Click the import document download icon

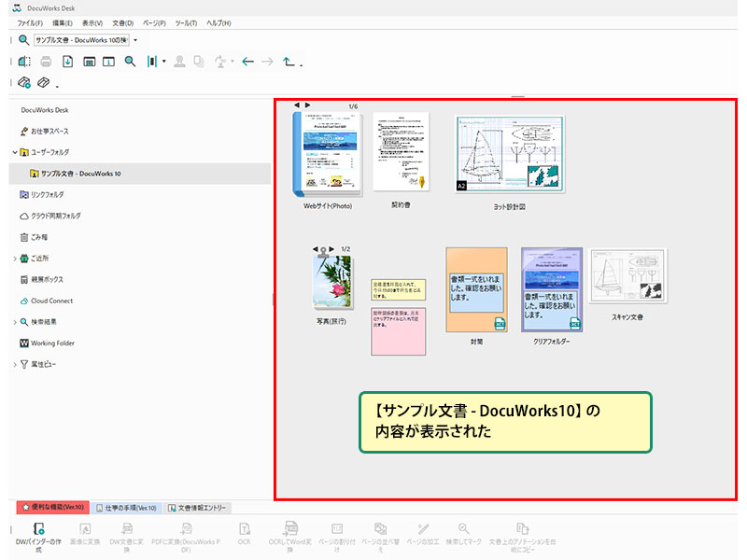click(x=67, y=62)
